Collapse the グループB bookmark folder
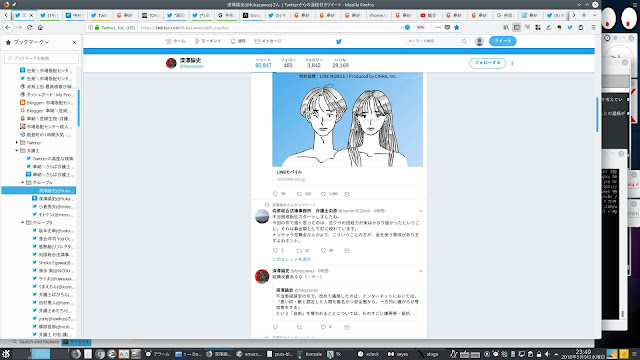Image resolution: width=640 pixels, height=360 pixels. pos(23,222)
